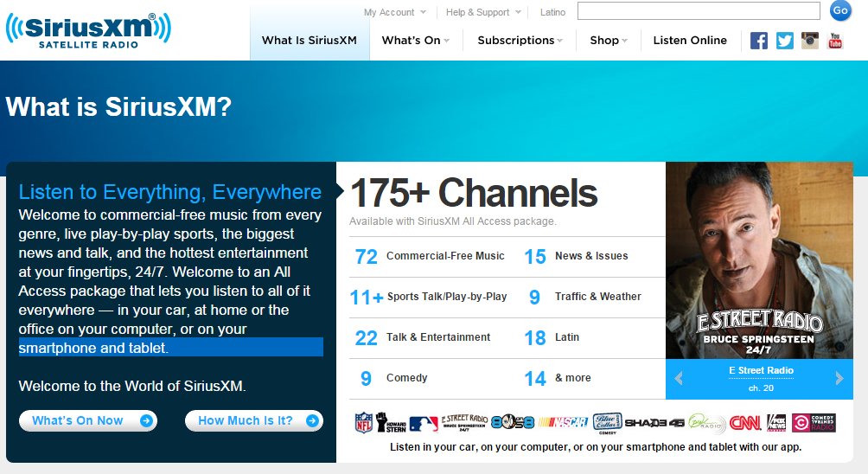This screenshot has height=474, width=868.
Task: Click the 175+ Channels heading
Action: [x=474, y=193]
